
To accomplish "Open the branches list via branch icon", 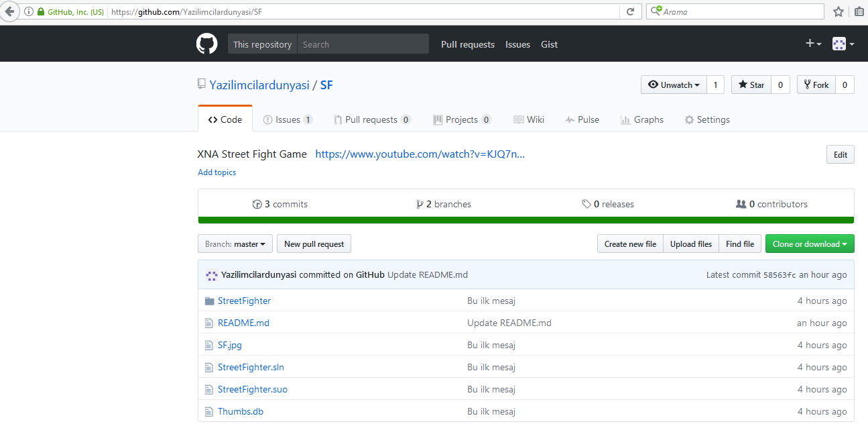I will 419,203.
